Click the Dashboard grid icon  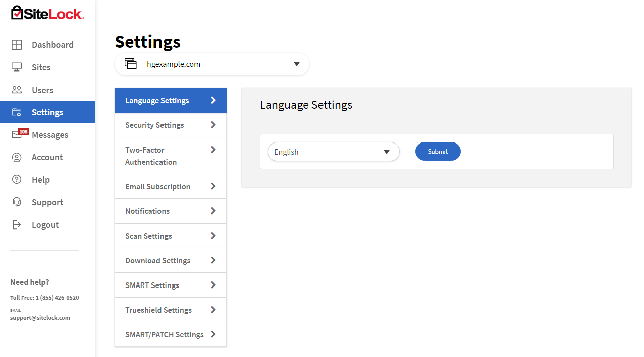pyautogui.click(x=17, y=45)
